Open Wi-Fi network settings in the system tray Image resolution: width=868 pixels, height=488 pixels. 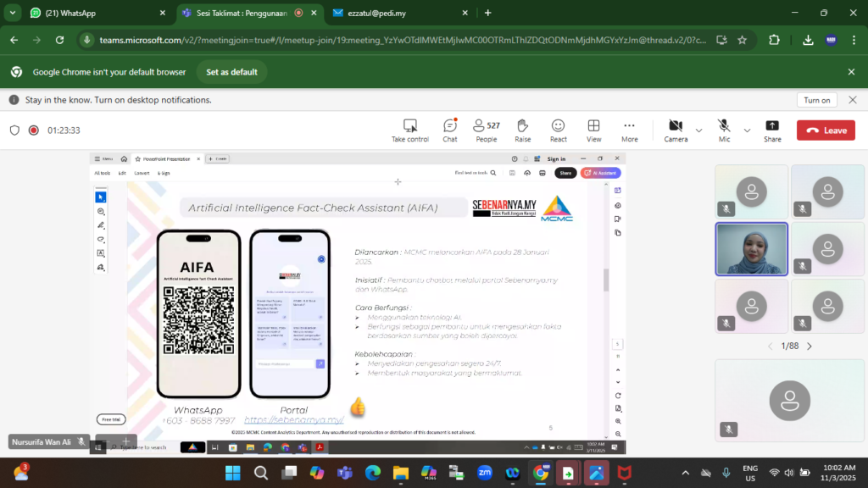(x=774, y=473)
